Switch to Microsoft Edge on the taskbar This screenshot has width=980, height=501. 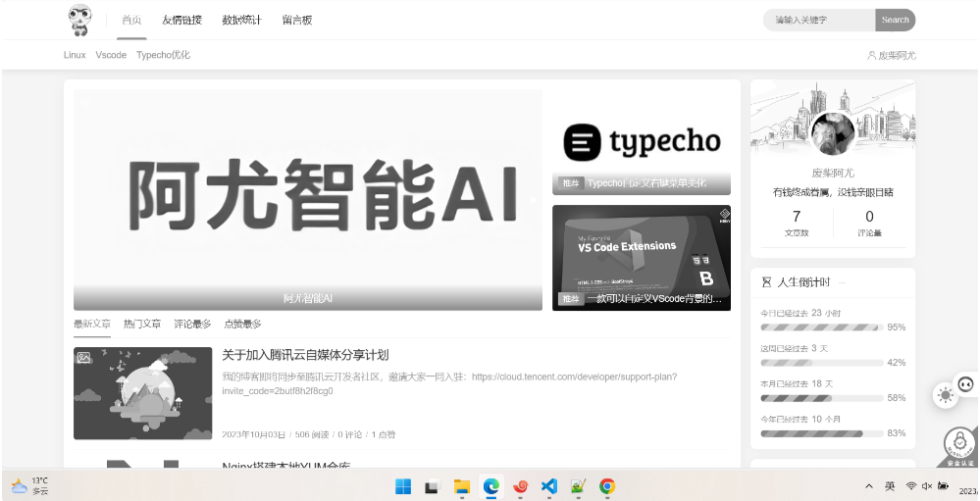pos(491,486)
